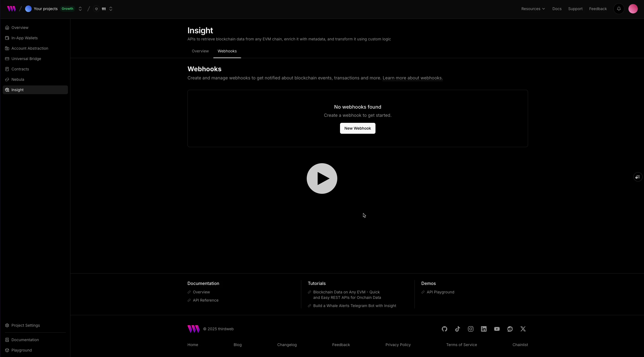Open the Documentation Overview footer link

tap(201, 292)
